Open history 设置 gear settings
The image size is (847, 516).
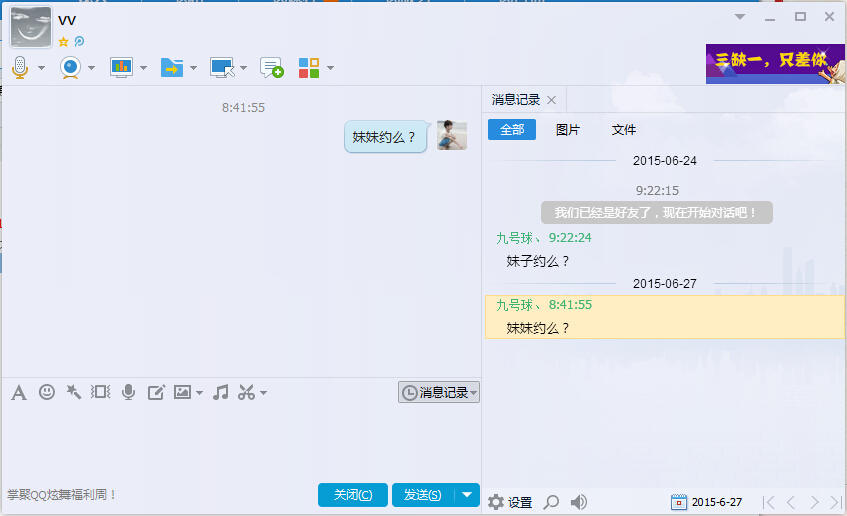click(510, 502)
